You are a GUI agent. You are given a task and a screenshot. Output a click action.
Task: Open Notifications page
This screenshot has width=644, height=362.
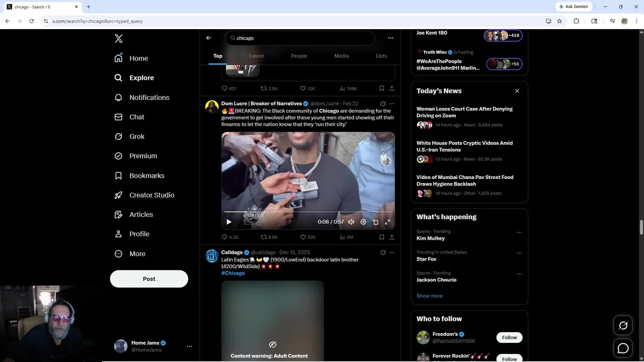coord(142,98)
